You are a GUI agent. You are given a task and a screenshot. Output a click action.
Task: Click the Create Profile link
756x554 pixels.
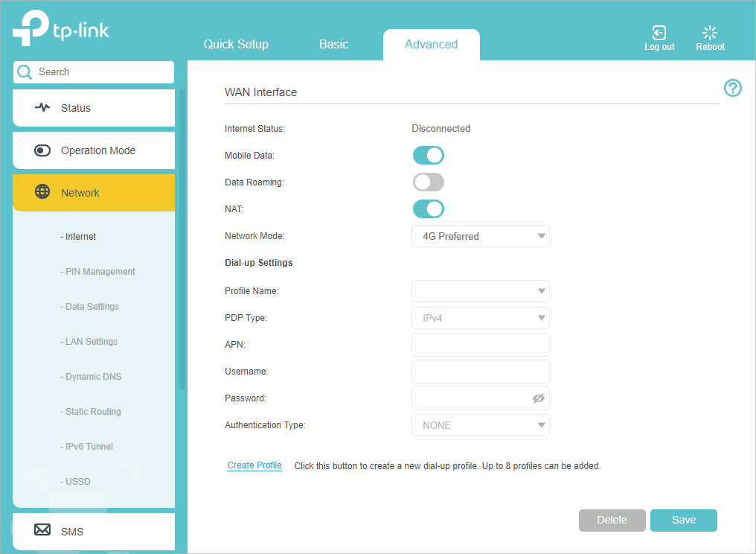pos(254,465)
